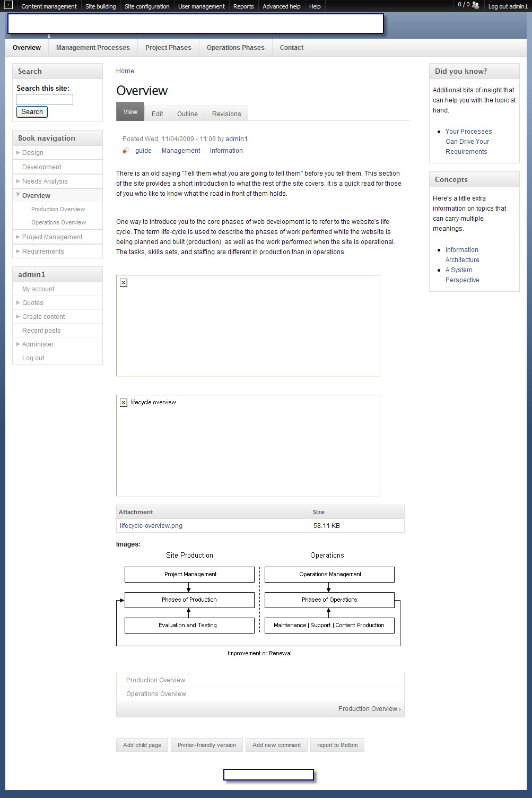
Task: Open the Help admin menu item
Action: [315, 6]
